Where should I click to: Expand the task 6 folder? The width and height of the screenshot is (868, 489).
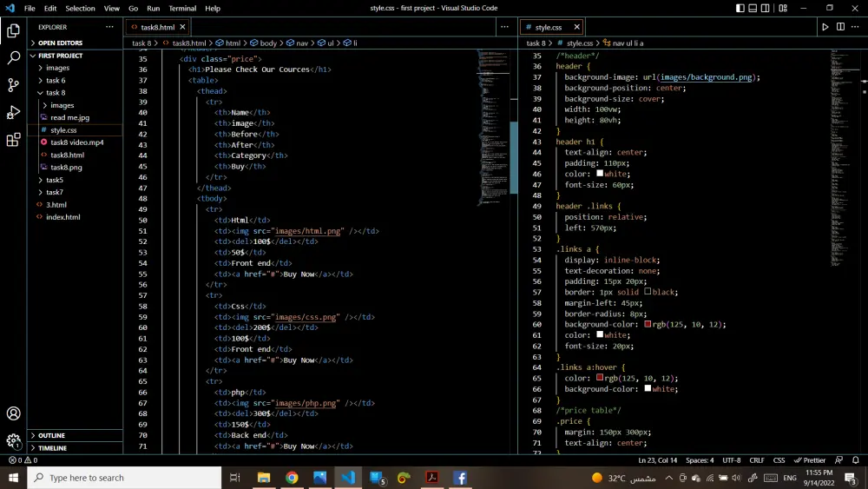pyautogui.click(x=56, y=80)
